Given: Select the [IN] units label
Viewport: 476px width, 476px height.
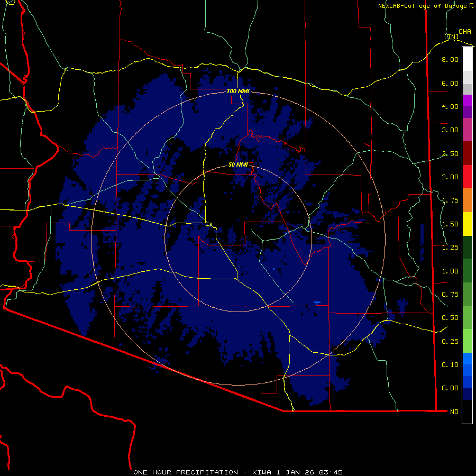Looking at the screenshot, I should [452, 37].
